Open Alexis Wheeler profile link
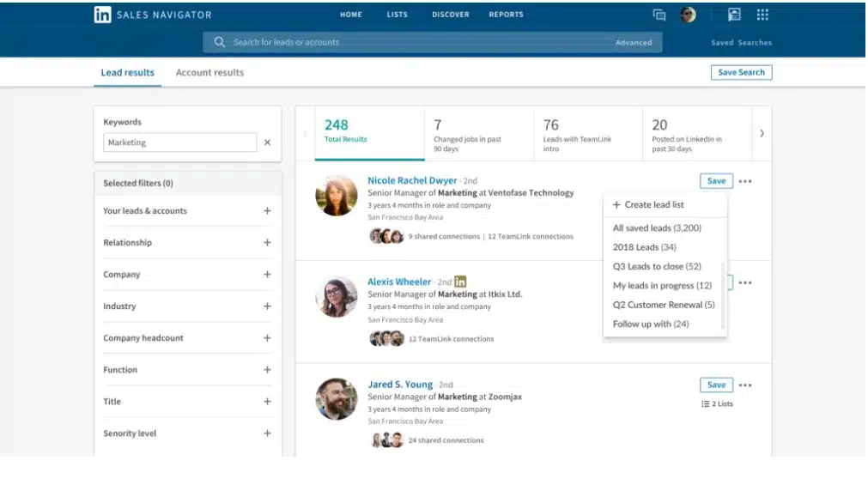This screenshot has width=868, height=485. [x=399, y=282]
